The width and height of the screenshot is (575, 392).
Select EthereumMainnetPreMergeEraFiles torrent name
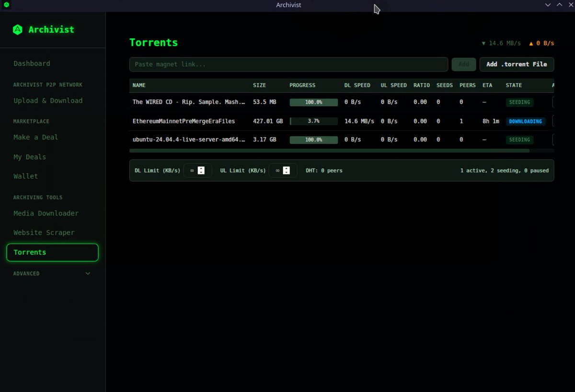(x=184, y=121)
